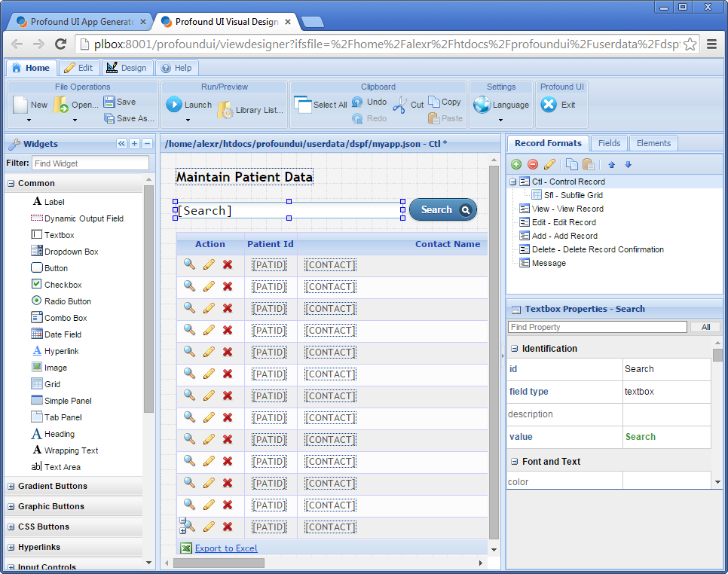
Task: Collapse the Ctl - Control Record tree node
Action: pyautogui.click(x=513, y=182)
